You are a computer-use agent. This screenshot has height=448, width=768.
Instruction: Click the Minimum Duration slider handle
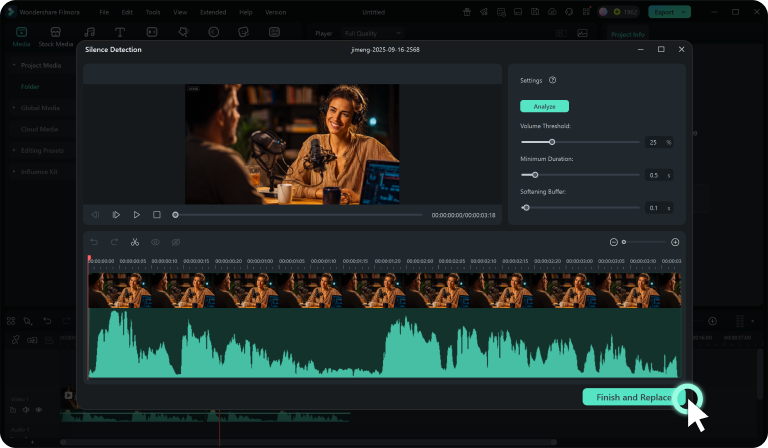[535, 175]
